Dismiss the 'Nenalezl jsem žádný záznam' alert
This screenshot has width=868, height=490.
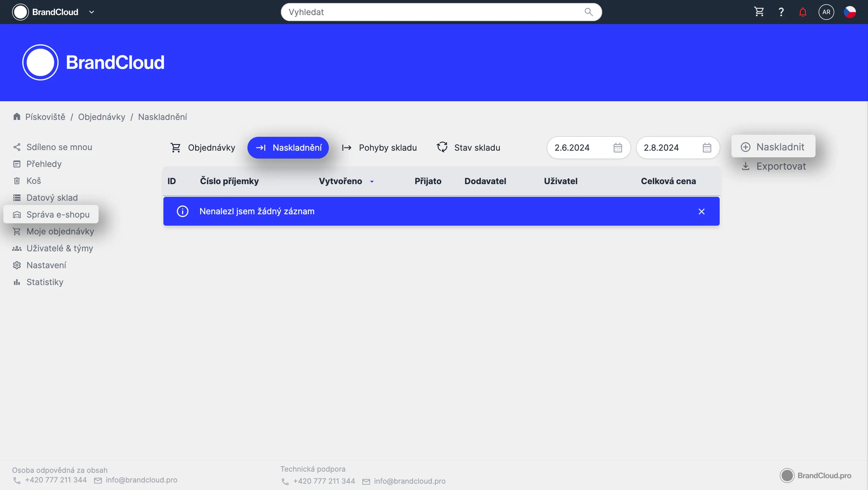click(701, 211)
